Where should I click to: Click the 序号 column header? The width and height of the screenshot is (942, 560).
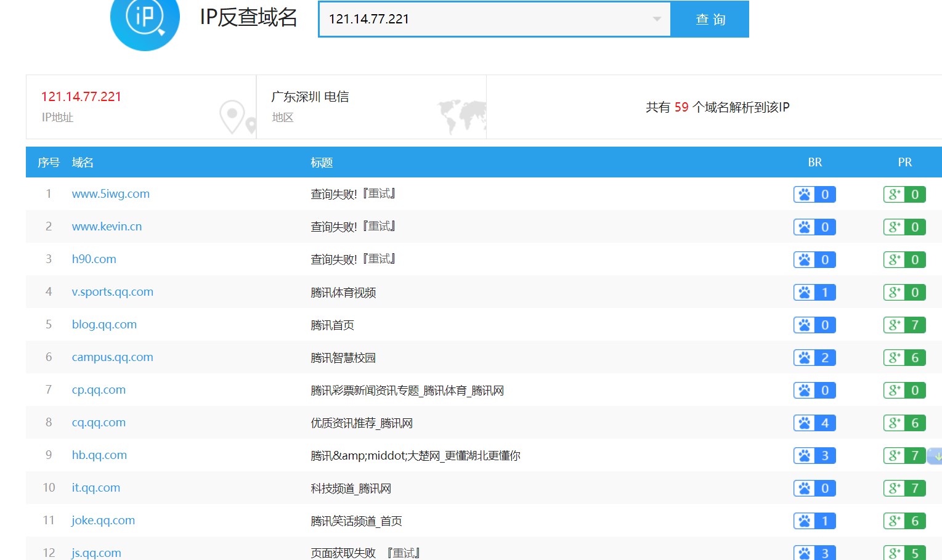point(49,163)
